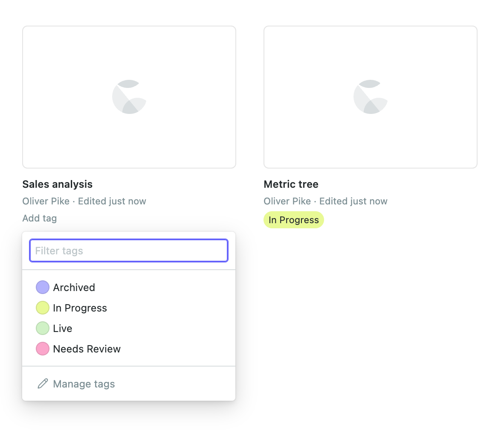Choose the In Progress option in tag list
The width and height of the screenshot is (504, 431).
[80, 308]
